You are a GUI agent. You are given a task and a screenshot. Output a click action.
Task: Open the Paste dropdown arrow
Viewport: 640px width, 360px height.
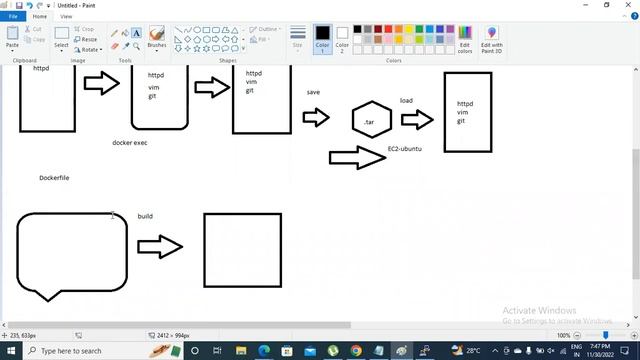tap(12, 51)
